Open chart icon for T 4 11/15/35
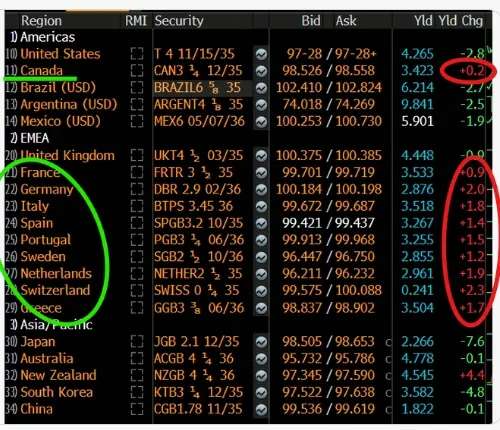Viewport: 500px width, 430px height. (x=261, y=54)
